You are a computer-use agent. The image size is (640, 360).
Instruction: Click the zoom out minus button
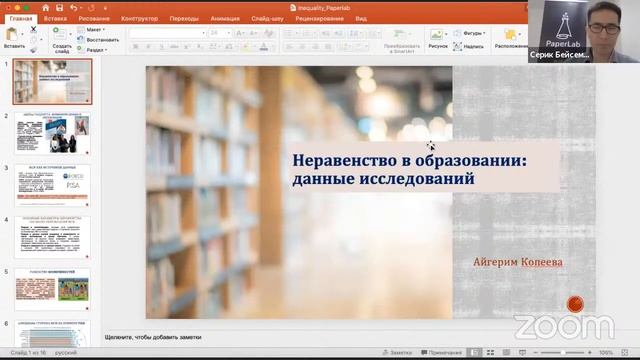536,352
